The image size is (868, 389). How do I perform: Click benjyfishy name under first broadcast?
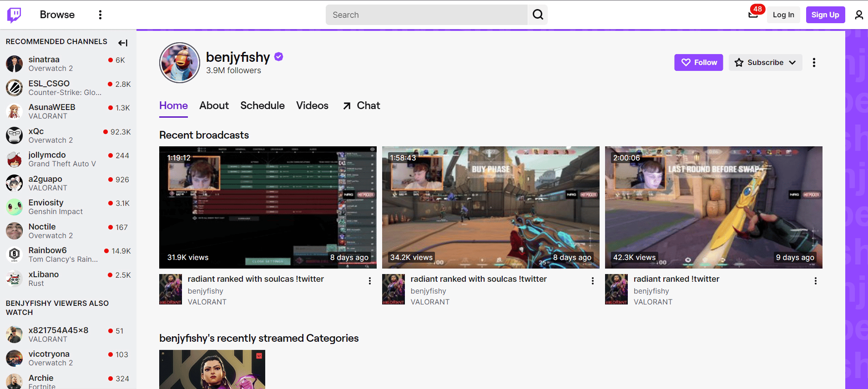(x=206, y=291)
